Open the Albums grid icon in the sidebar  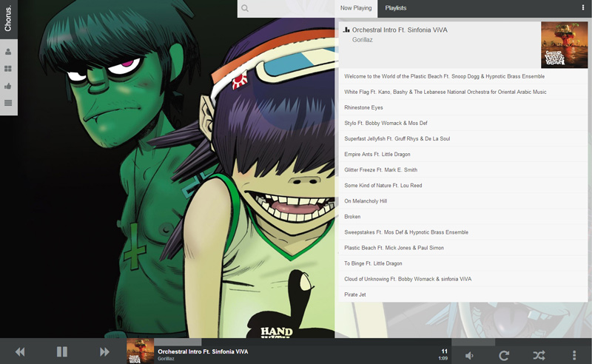8,69
